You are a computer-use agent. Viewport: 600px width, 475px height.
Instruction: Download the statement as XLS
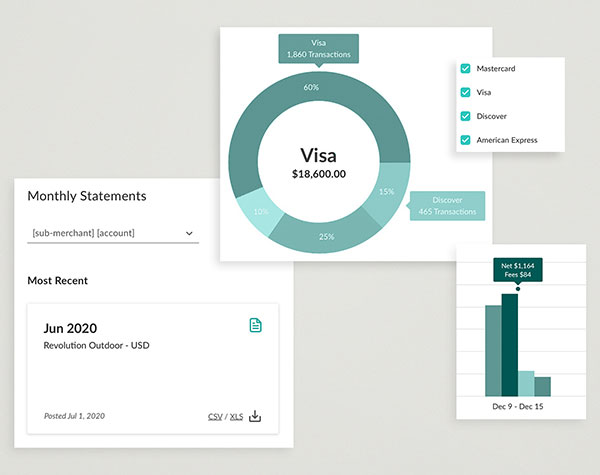(x=236, y=416)
